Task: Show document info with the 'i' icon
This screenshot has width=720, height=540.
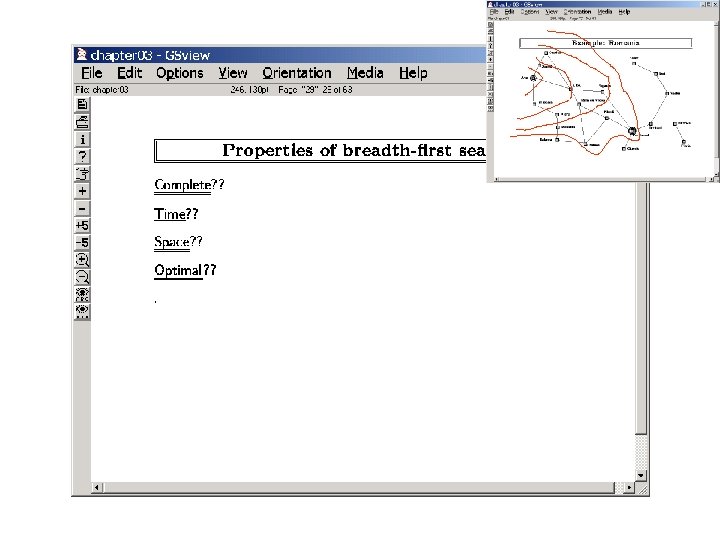Action: (x=82, y=140)
